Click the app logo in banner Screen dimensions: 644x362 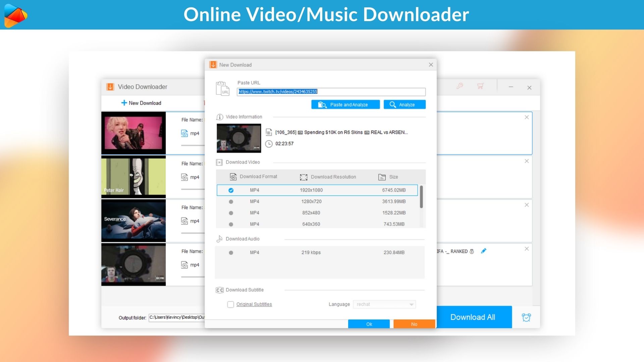point(15,15)
